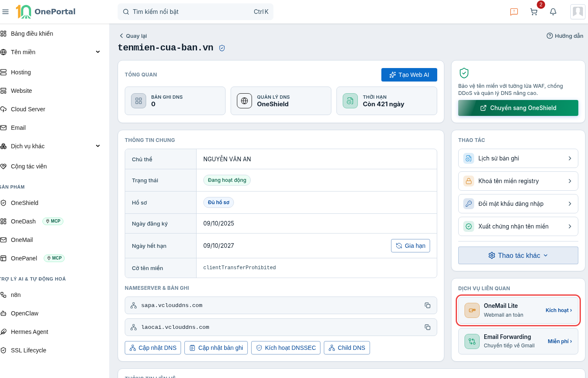Click Chuyển sang OneShield button
Screen dimensions: 588x378
coord(518,108)
